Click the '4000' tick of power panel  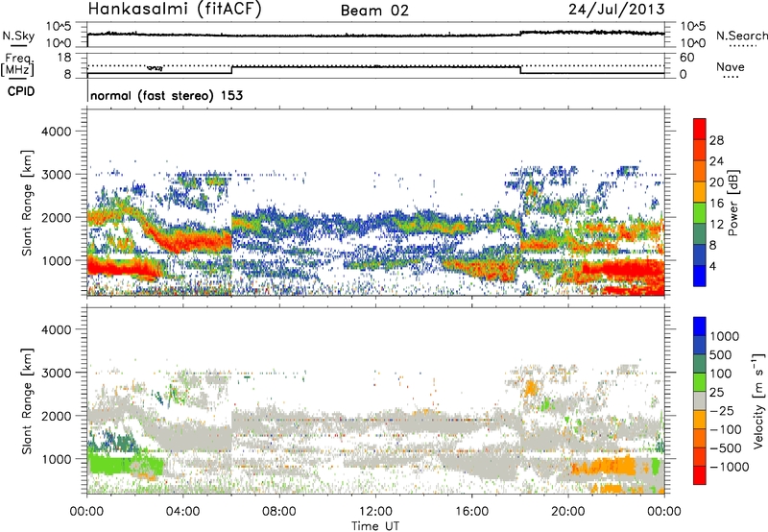click(x=56, y=132)
